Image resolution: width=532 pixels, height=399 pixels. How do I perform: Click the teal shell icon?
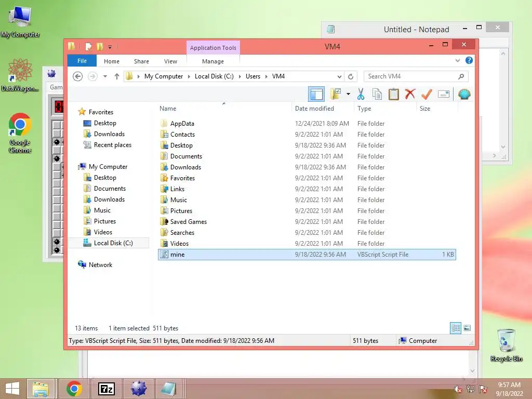click(x=464, y=95)
